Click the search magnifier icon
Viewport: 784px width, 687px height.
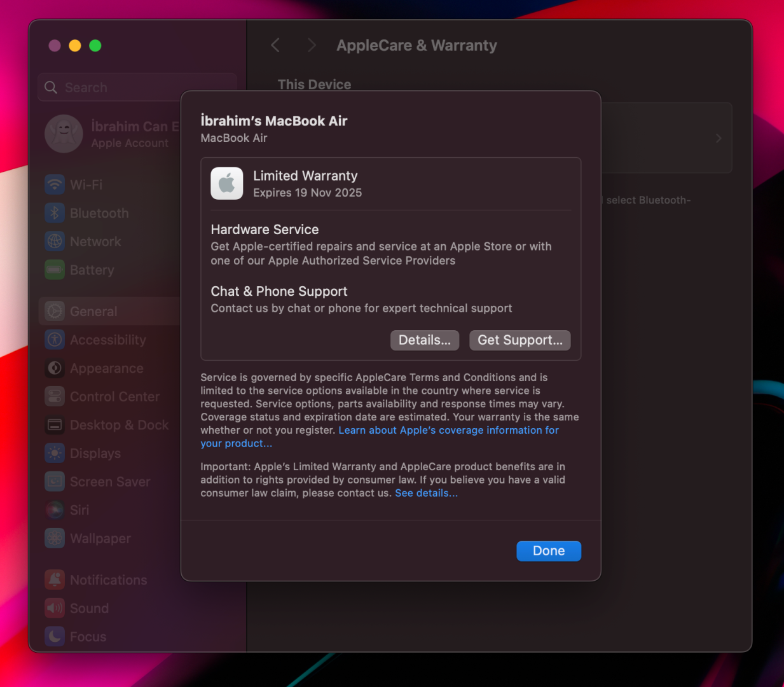click(51, 87)
